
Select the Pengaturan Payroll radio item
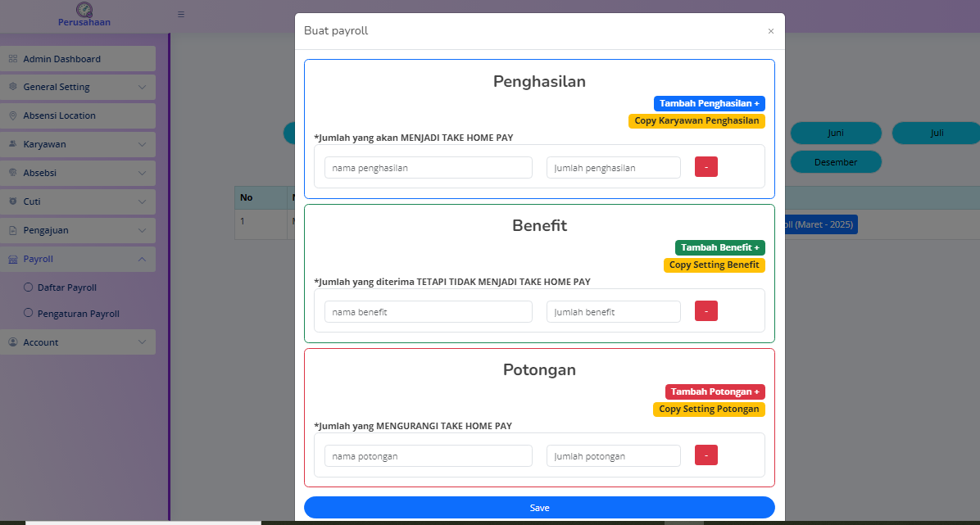click(x=29, y=313)
